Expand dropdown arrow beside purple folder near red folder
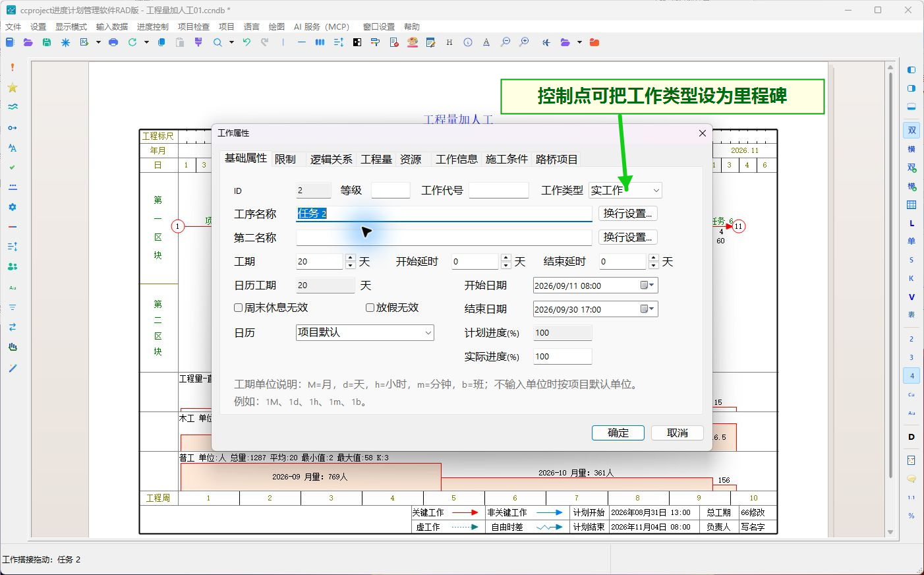 pyautogui.click(x=579, y=42)
